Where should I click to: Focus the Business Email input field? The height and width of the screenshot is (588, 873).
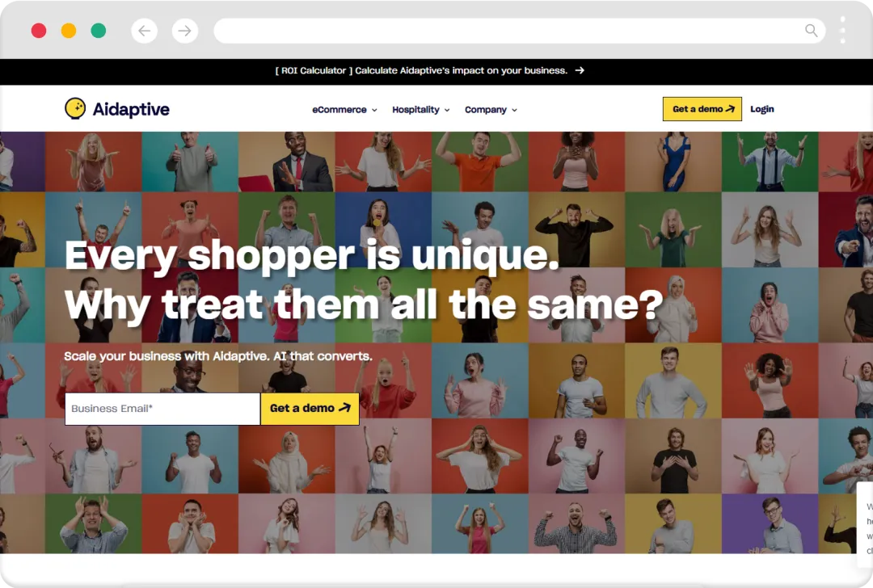(162, 409)
